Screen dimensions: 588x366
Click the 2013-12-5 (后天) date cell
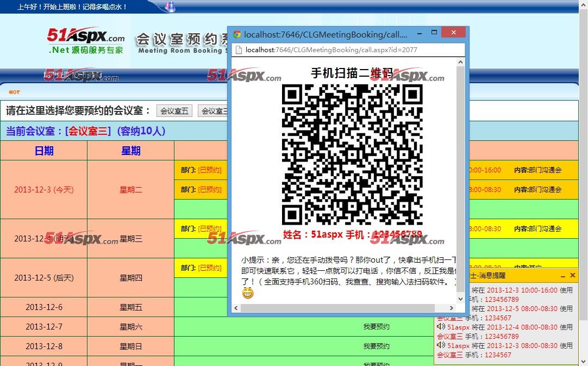44,278
